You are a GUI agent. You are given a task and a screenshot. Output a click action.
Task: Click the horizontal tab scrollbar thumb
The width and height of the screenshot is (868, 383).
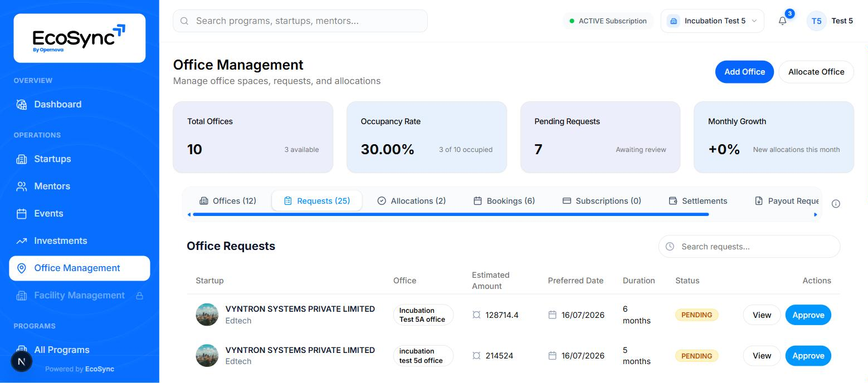pyautogui.click(x=451, y=214)
